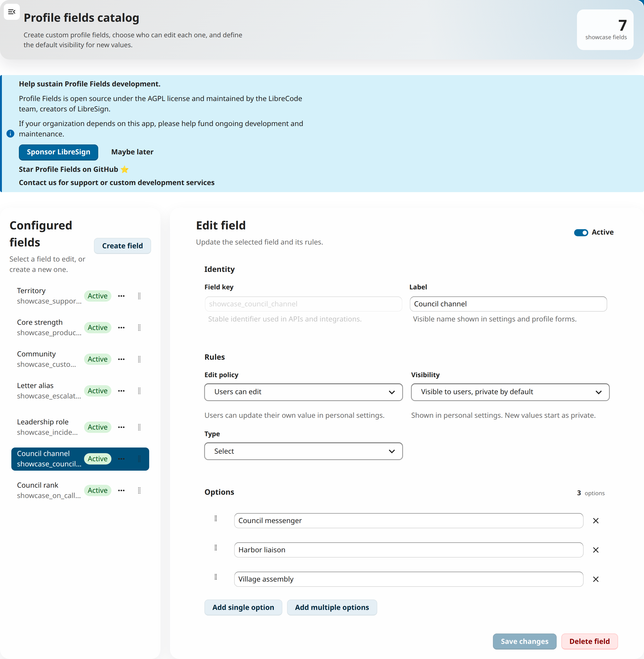Screen dimensions: 644x659
Task: Open the Type select dropdown
Action: pyautogui.click(x=303, y=451)
